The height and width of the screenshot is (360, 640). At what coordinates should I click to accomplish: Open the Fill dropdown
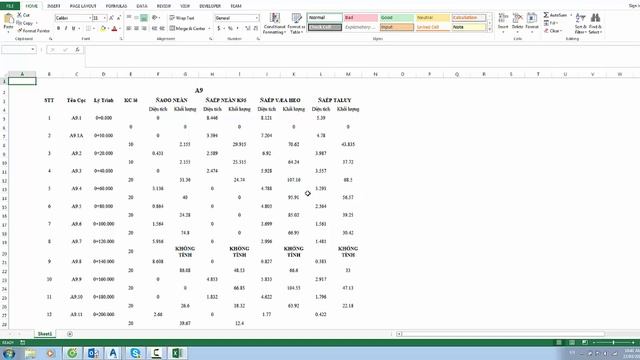[551, 23]
